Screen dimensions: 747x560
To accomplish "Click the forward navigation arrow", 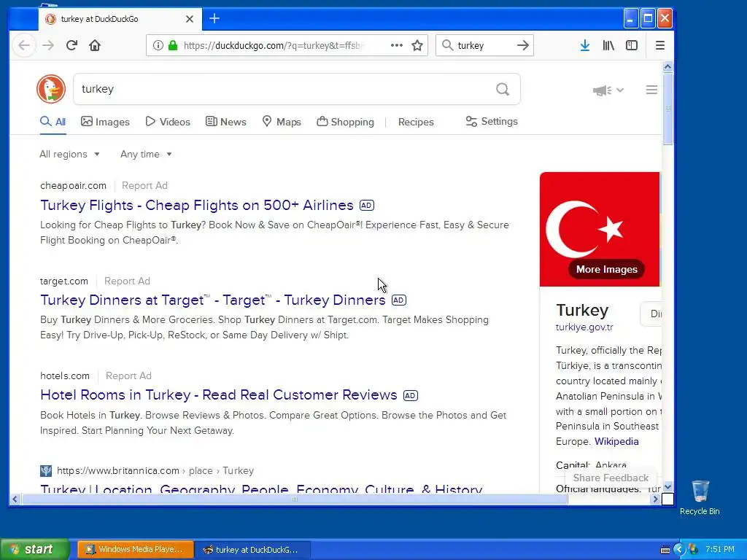I will pyautogui.click(x=48, y=45).
